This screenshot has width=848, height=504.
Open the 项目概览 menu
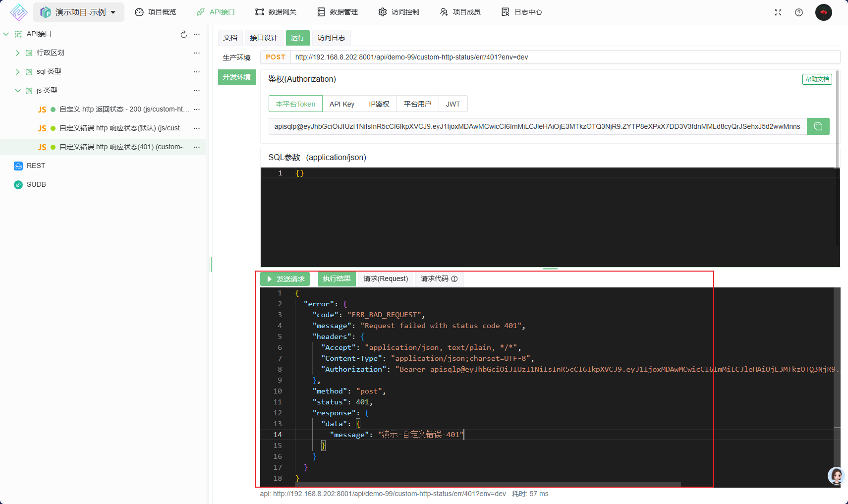coord(156,12)
